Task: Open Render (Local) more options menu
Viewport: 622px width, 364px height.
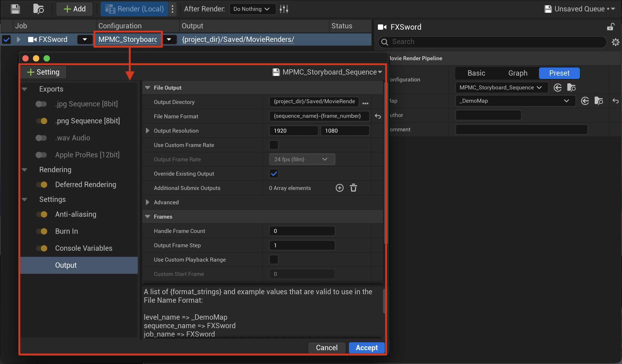Action: (172, 9)
